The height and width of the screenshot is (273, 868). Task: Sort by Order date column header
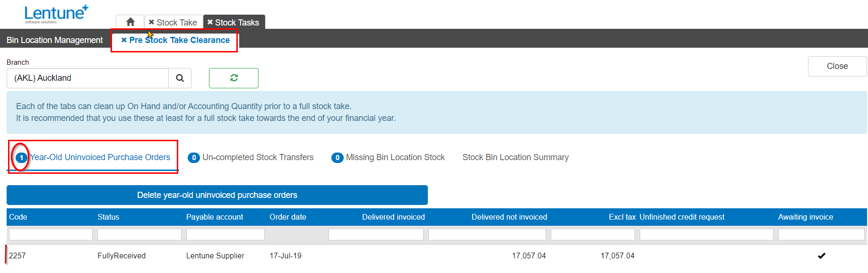pyautogui.click(x=287, y=217)
